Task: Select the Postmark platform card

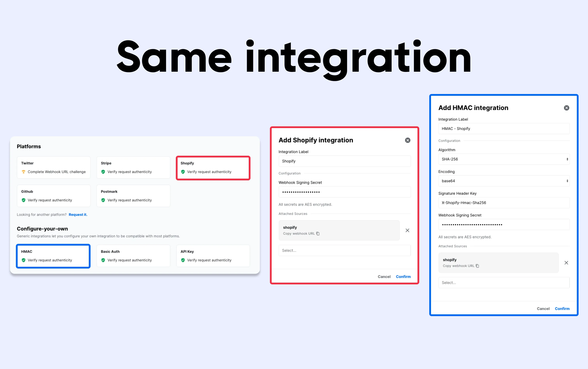Action: click(133, 196)
